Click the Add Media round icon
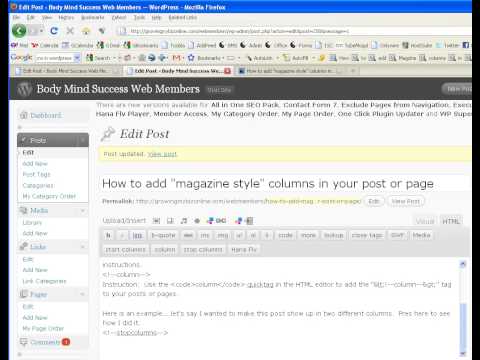The width and height of the screenshot is (480, 360). coord(197,221)
